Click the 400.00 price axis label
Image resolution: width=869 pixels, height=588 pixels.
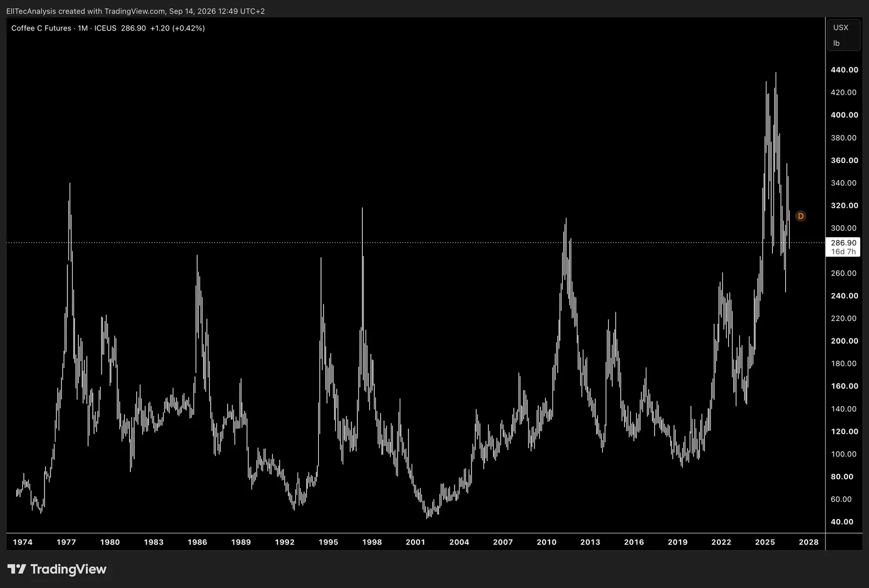[845, 115]
